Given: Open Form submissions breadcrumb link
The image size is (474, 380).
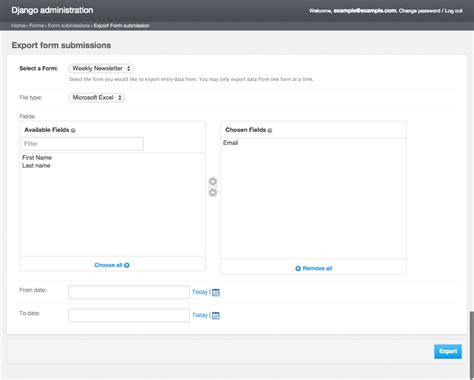Looking at the screenshot, I should [69, 26].
